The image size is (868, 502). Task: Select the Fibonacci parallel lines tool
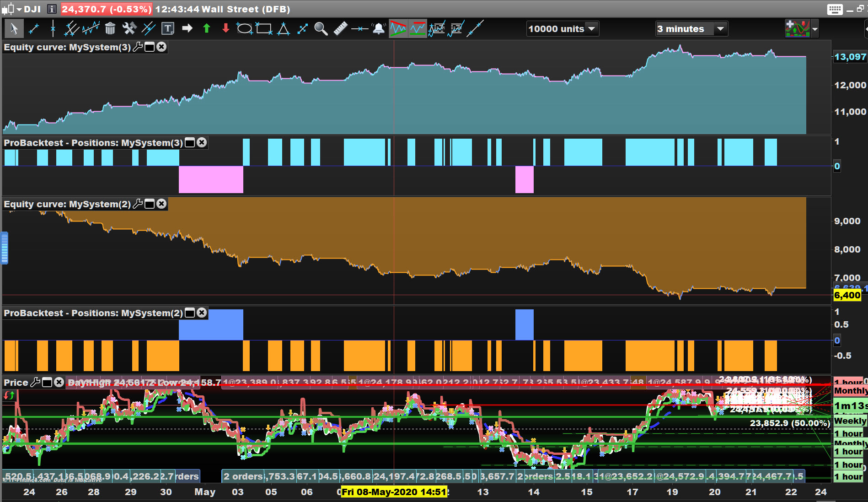point(149,28)
